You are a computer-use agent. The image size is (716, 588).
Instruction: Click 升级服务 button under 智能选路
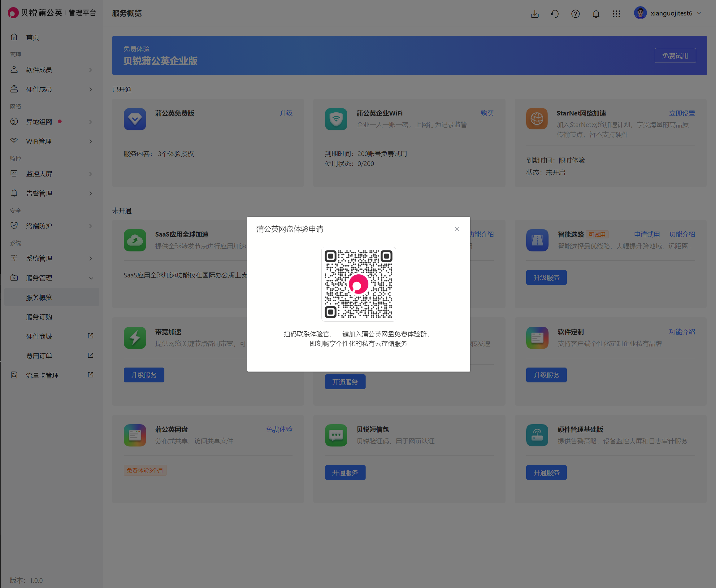546,278
